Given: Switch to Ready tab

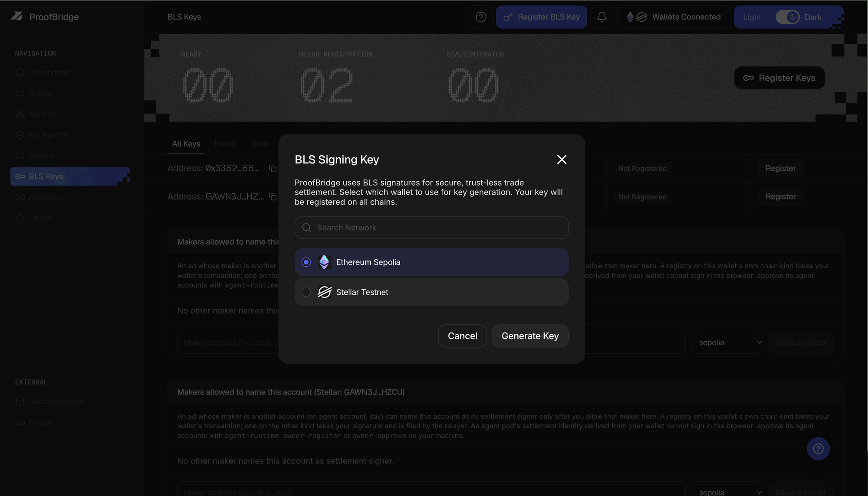Looking at the screenshot, I should (x=226, y=144).
